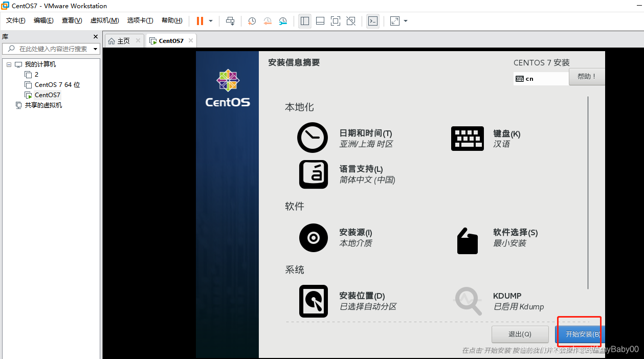Open the 虚拟机(M) menu
Screen dimensions: 644x359
104,20
